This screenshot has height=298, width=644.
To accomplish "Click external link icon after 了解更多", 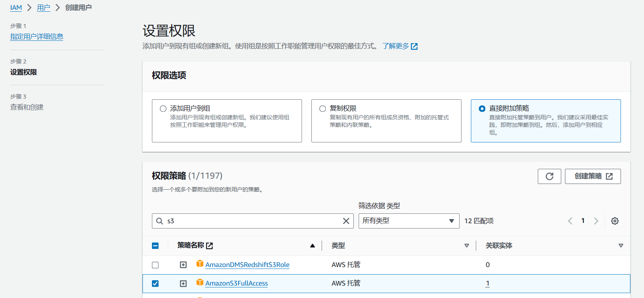I will (x=414, y=46).
